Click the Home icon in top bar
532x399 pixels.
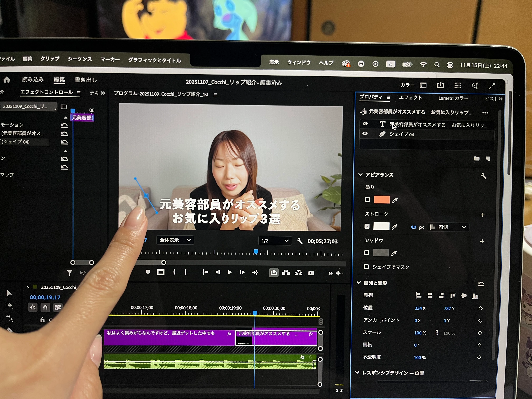pos(7,80)
